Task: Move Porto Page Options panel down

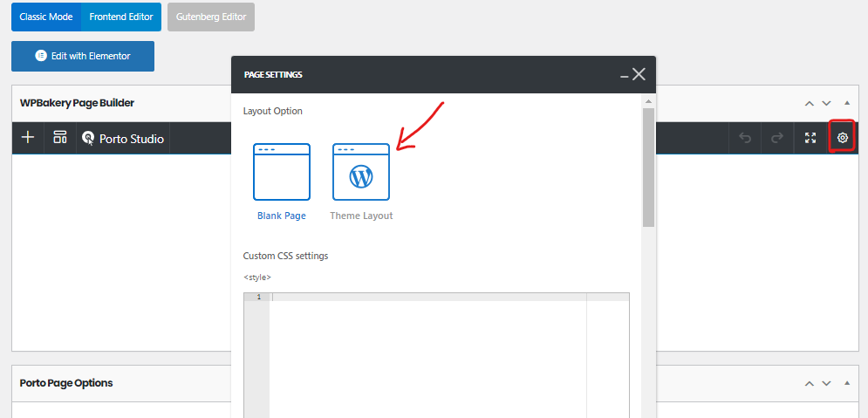Action: click(x=826, y=383)
